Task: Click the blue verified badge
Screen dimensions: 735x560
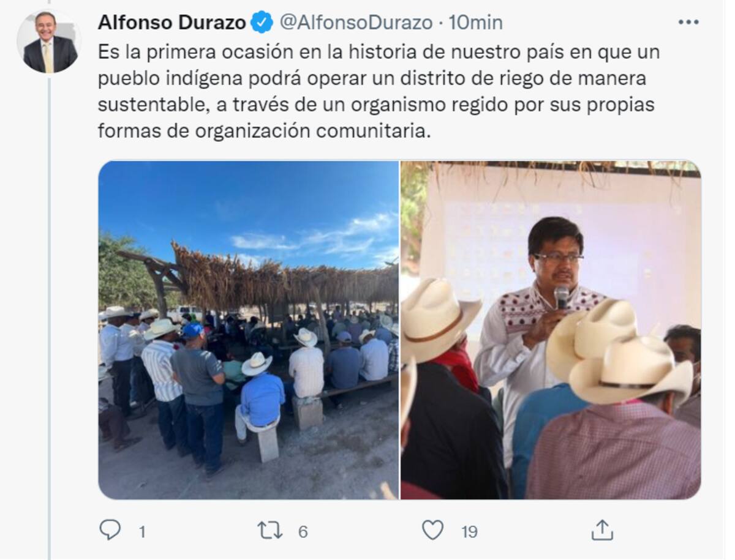Action: tap(262, 23)
